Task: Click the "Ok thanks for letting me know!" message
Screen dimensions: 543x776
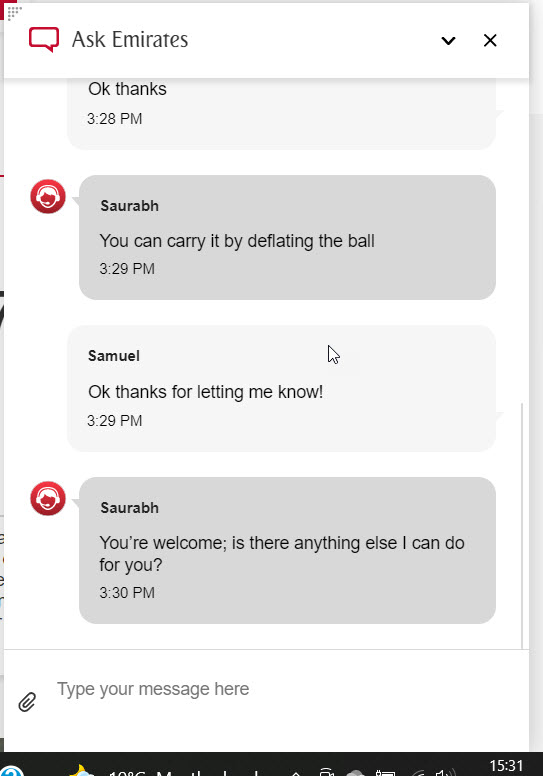Action: (205, 392)
